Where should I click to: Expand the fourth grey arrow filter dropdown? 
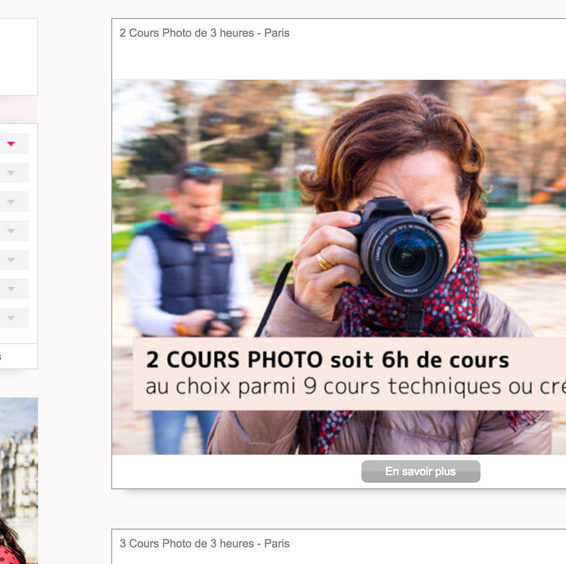(x=11, y=230)
